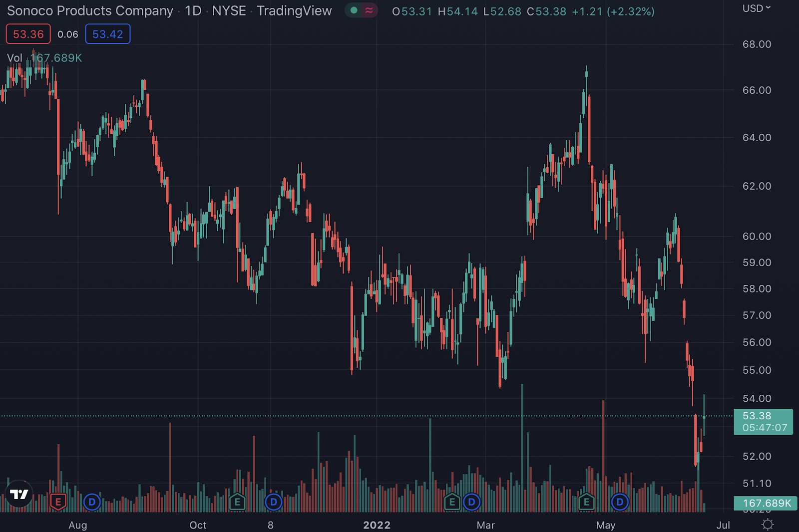799x532 pixels.
Task: Click the TradingView text in the title
Action: click(294, 11)
